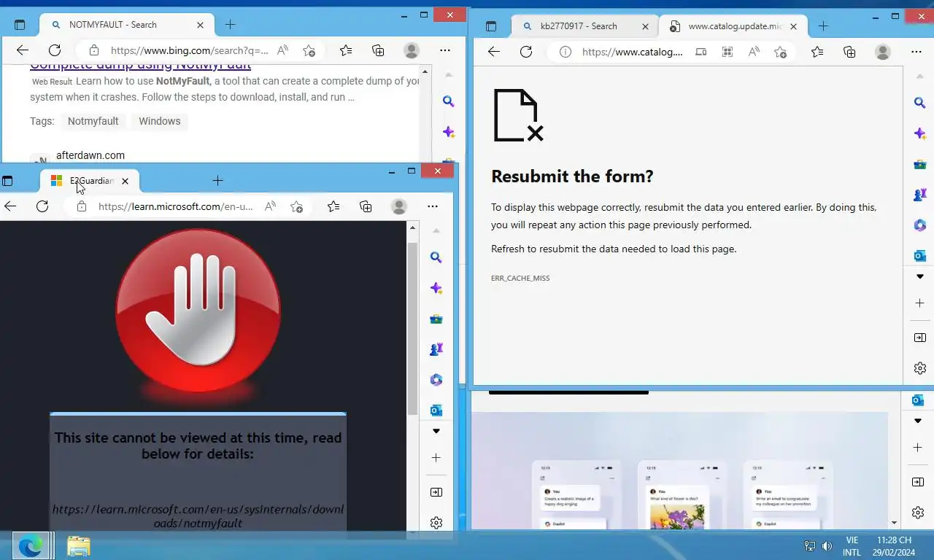Open Outlook in catalog window sidebar

pyautogui.click(x=920, y=256)
